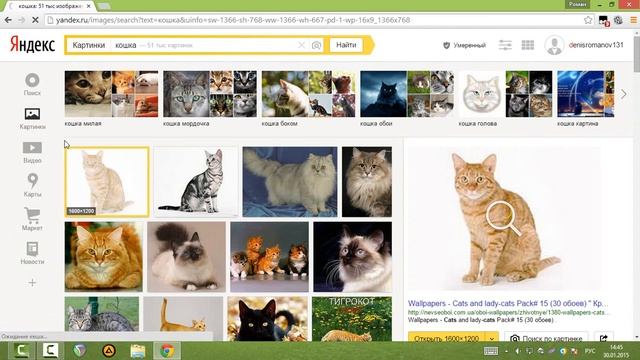Expand the Открыть 1600×1200 size dropdown arrow

[x=492, y=338]
